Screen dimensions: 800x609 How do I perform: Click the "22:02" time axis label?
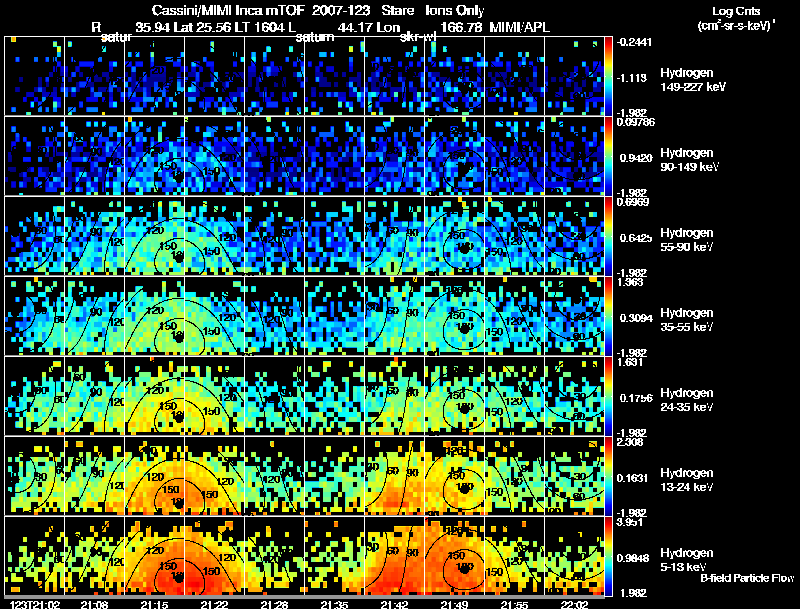point(574,604)
